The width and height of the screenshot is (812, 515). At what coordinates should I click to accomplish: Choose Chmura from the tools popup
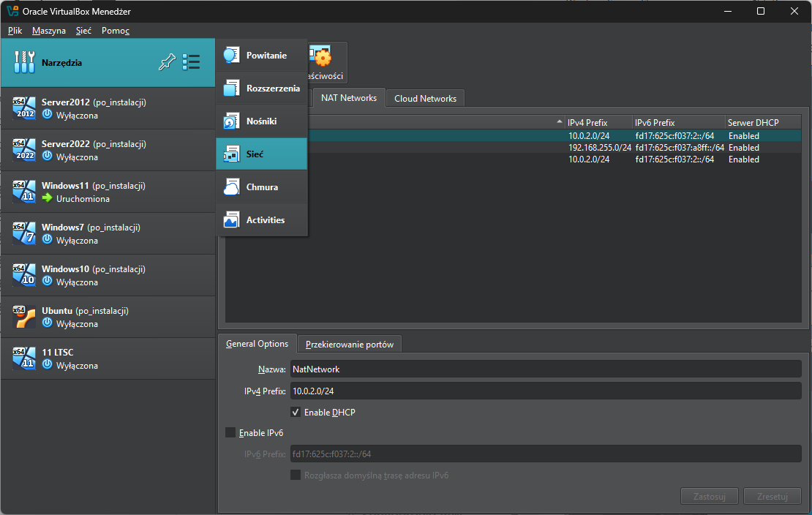(262, 187)
